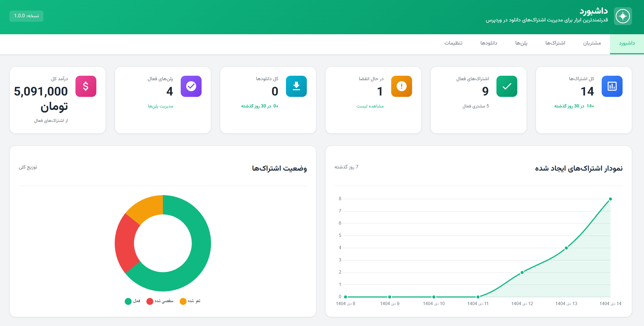Image resolution: width=644 pixels, height=326 pixels.
Task: Click the مدیریت پلن‌ها link
Action: (160, 106)
